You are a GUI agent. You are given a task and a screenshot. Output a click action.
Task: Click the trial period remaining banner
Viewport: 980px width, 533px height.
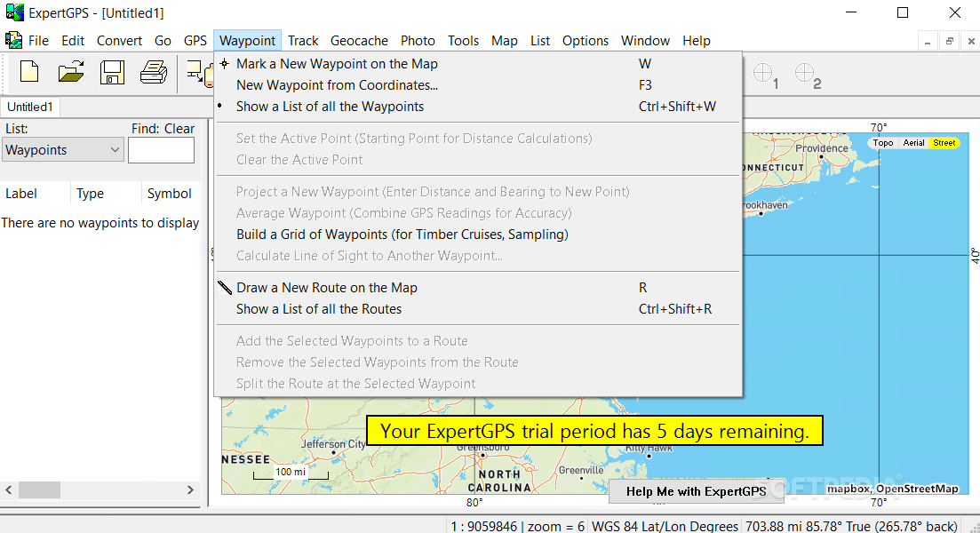[x=594, y=431]
